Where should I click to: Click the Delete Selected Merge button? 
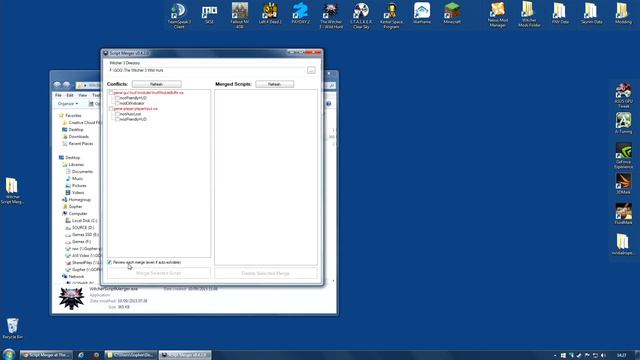tap(265, 273)
